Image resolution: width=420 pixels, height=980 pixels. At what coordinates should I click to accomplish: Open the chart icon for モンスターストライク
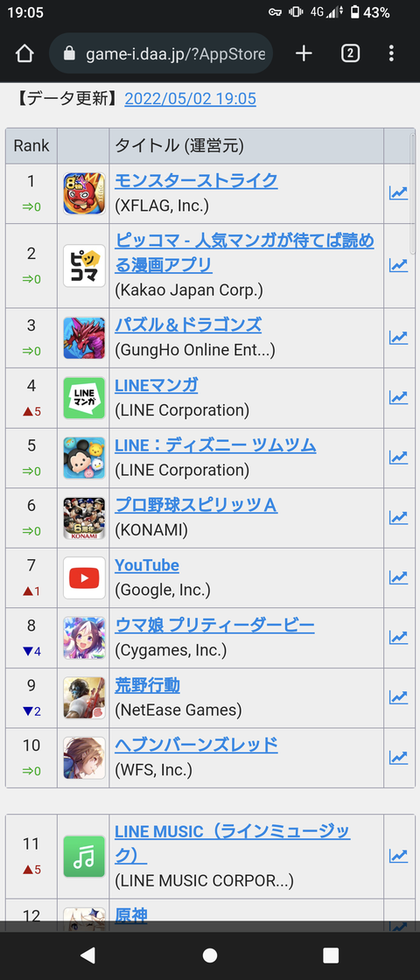pyautogui.click(x=398, y=193)
